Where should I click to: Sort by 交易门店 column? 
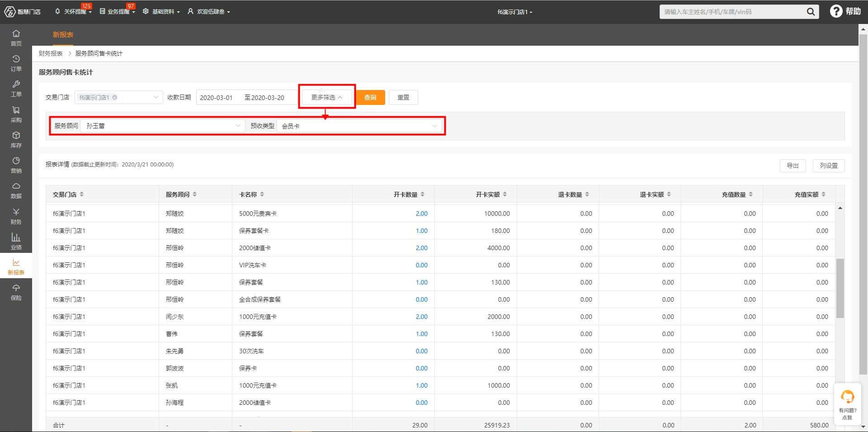click(82, 194)
